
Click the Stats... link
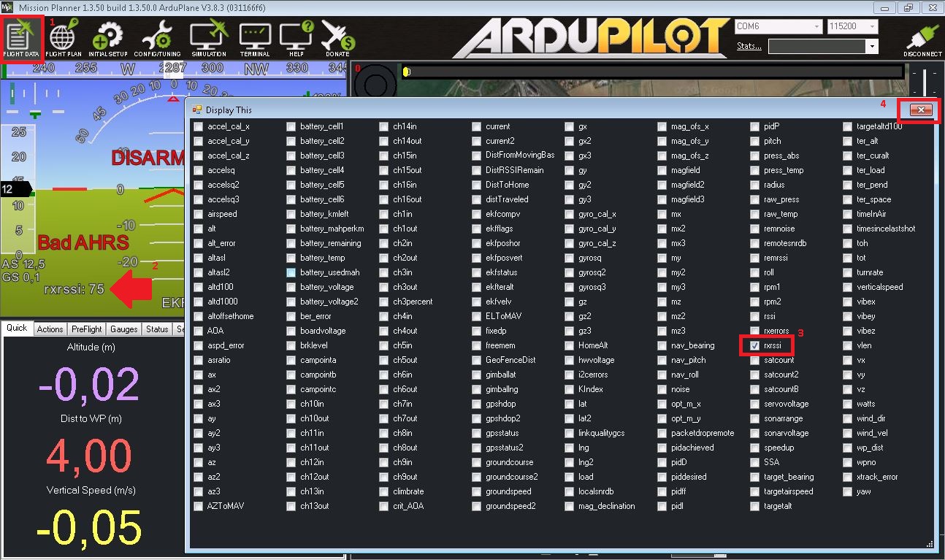749,47
